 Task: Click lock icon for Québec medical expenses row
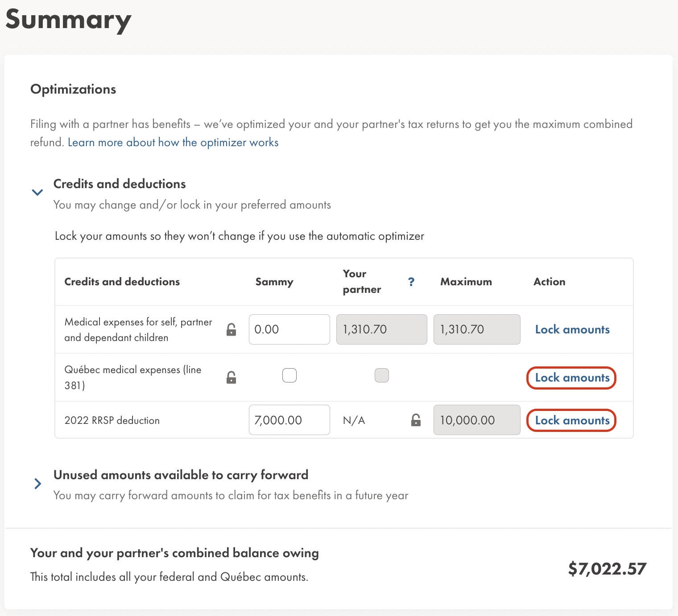(231, 378)
